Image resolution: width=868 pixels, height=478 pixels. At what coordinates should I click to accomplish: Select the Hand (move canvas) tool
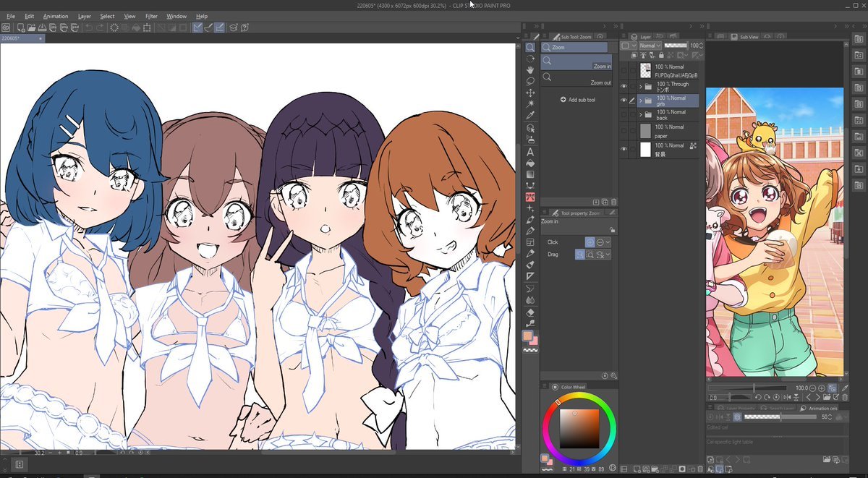click(x=530, y=70)
